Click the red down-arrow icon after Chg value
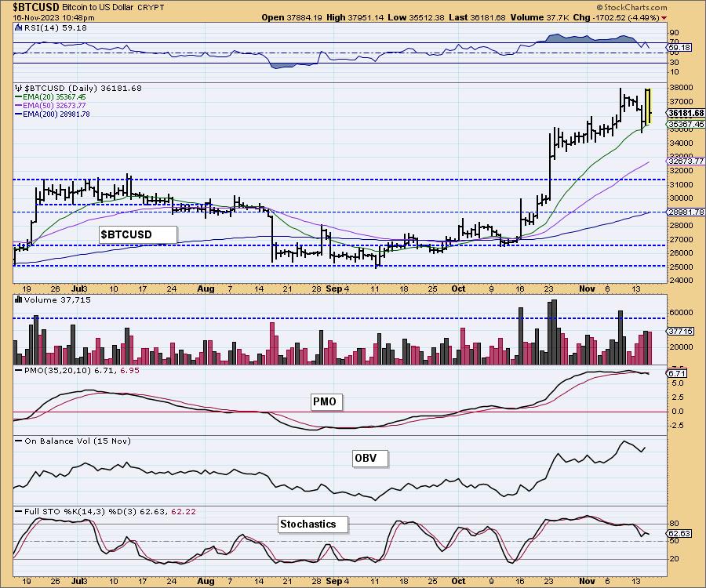The height and width of the screenshot is (588, 706). (664, 18)
